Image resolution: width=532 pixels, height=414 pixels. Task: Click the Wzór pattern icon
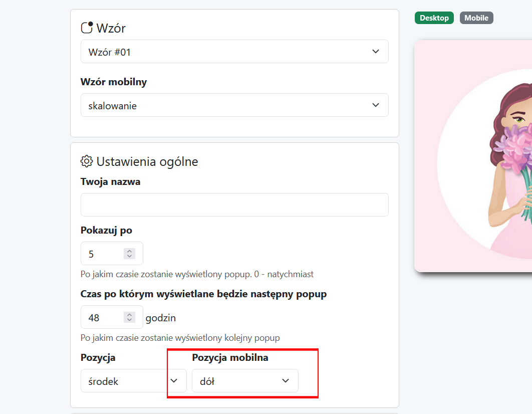click(87, 28)
